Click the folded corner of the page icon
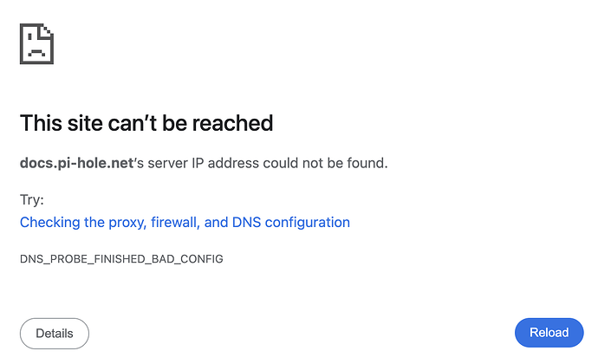 coord(48,29)
